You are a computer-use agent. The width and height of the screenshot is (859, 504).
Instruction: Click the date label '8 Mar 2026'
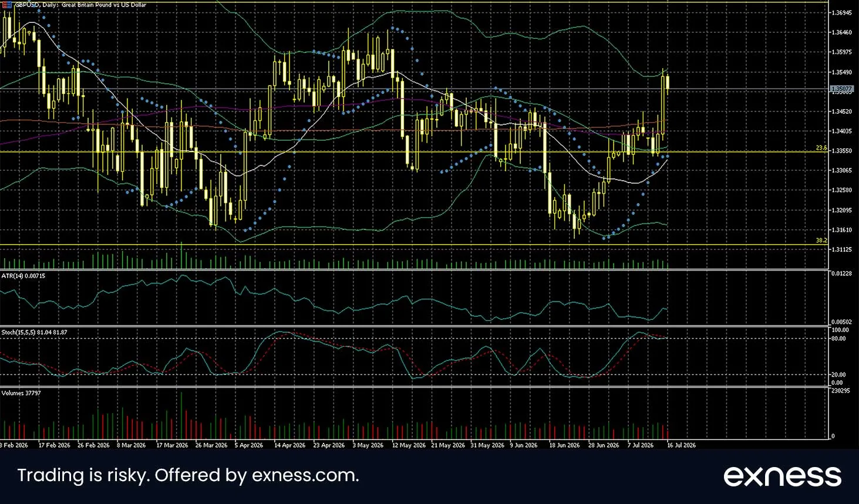tap(132, 445)
